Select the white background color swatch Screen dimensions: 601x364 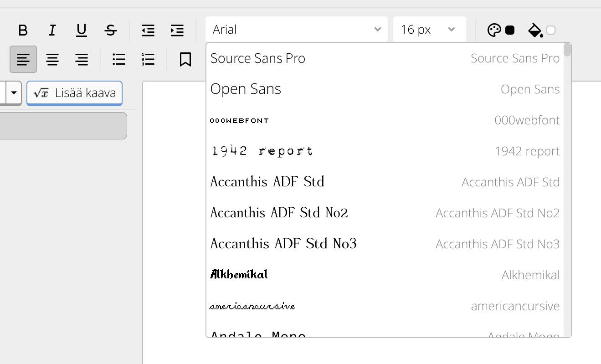click(551, 30)
